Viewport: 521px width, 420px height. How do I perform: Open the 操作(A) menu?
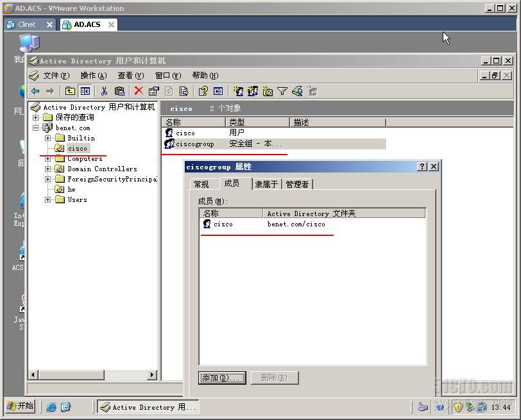(94, 76)
